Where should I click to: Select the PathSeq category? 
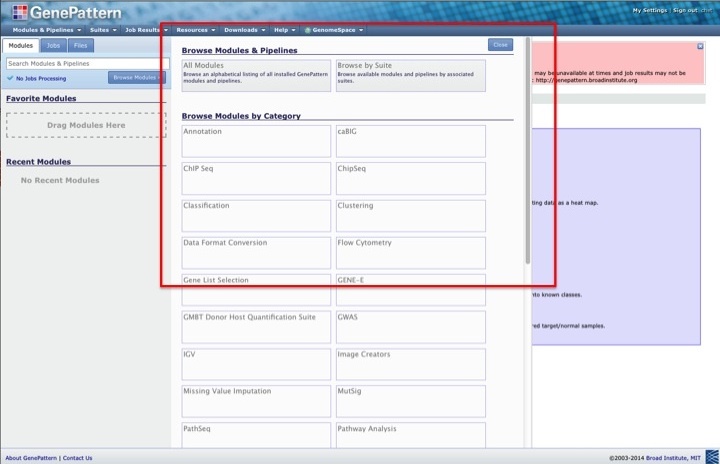[256, 435]
